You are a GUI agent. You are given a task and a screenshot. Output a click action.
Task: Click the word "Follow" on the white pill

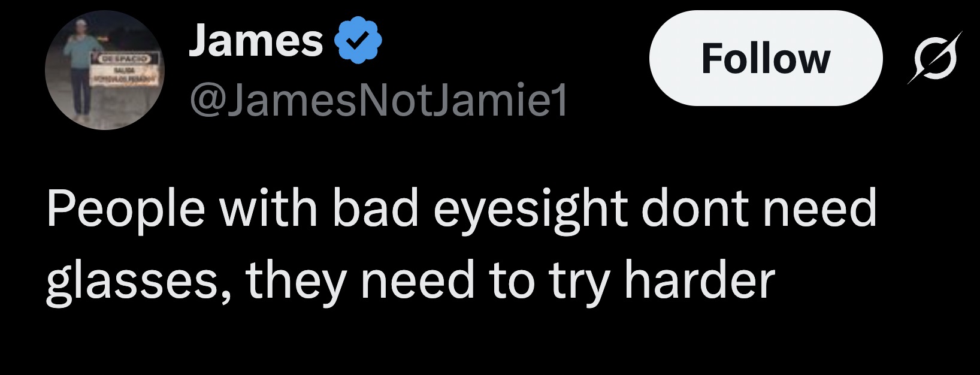[766, 59]
